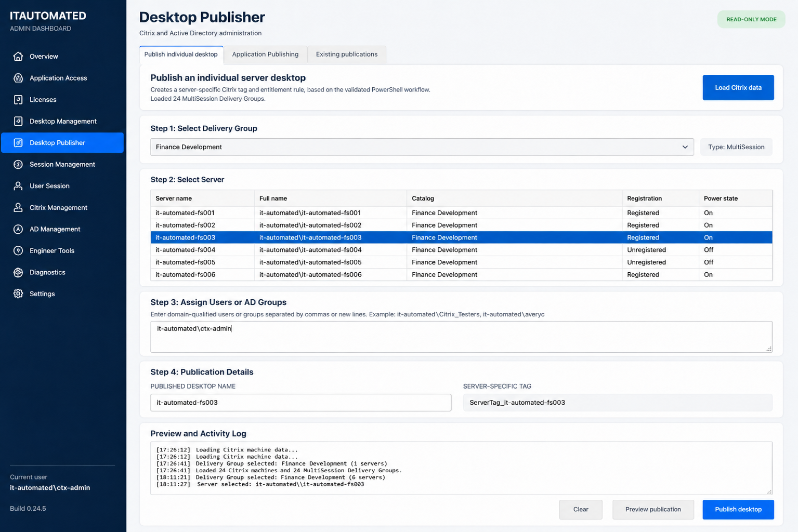
Task: Click the Published Desktop Name field
Action: (x=300, y=403)
